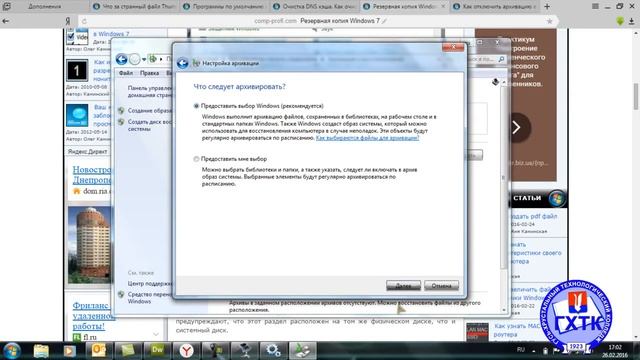Switch to 'Программы по умолчанию' browser tab

[x=224, y=7]
